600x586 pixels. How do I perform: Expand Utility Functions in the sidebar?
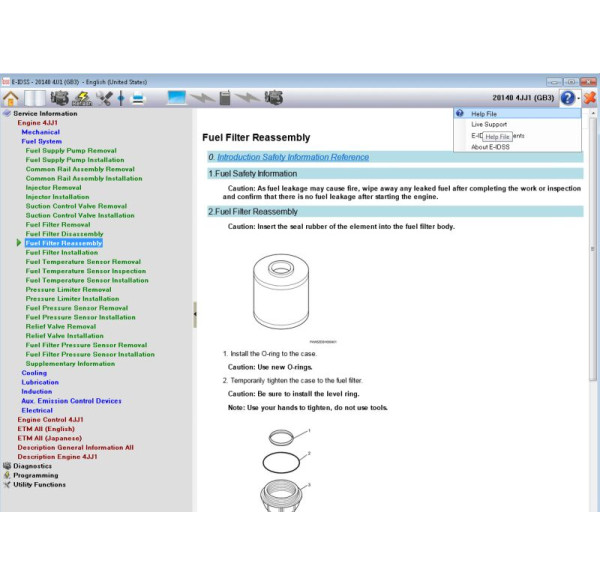click(x=39, y=484)
